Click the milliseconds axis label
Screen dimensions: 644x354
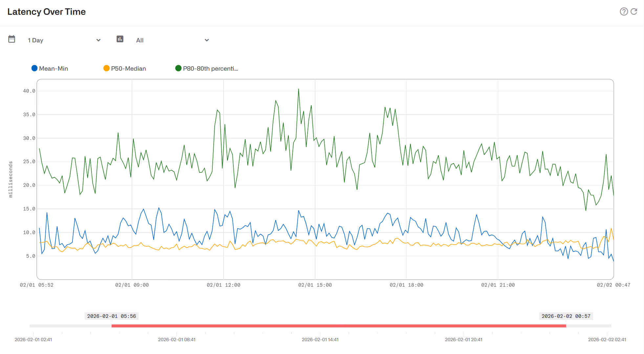11,179
